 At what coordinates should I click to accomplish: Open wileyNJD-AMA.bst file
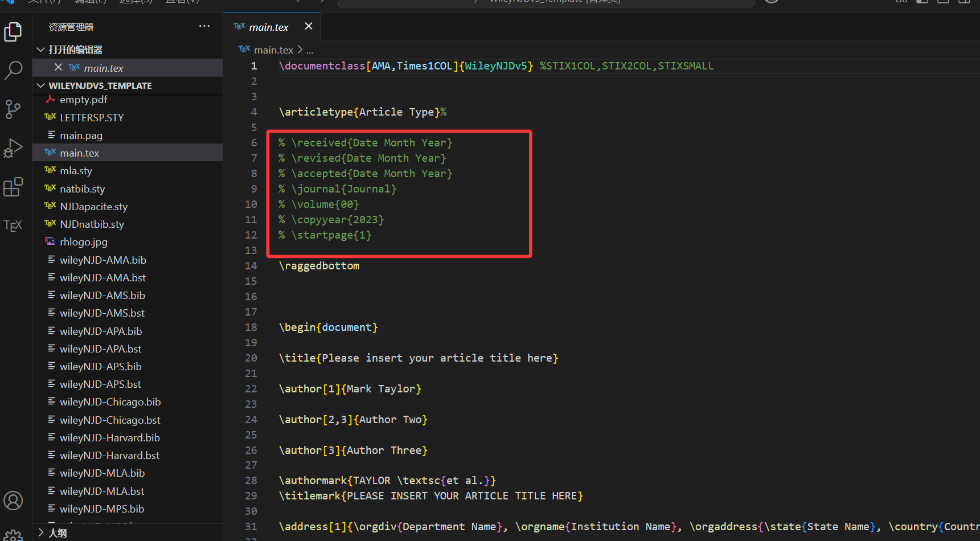click(128, 277)
